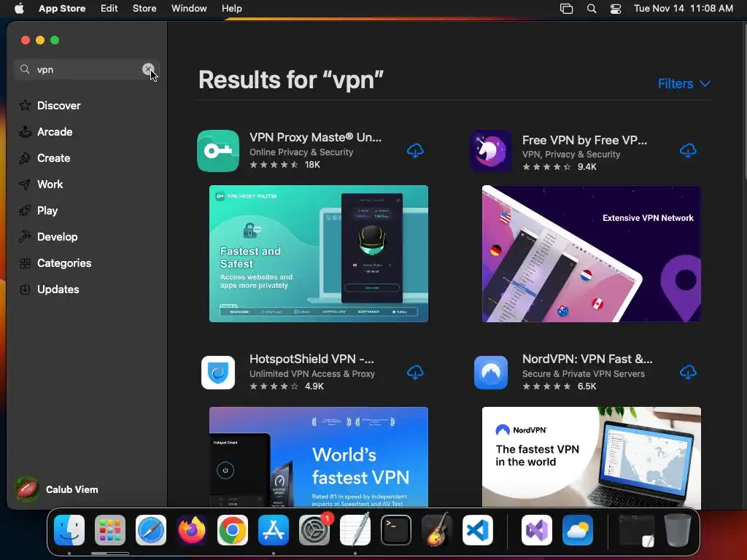
Task: Download Free VPN via cloud icon
Action: 688,151
